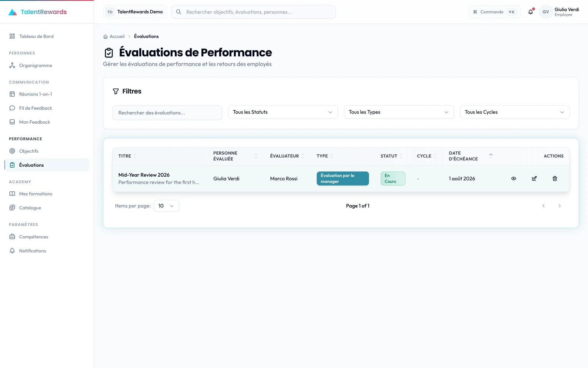Expand Tous les Statuts dropdown
Image resolution: width=588 pixels, height=368 pixels.
coord(283,112)
